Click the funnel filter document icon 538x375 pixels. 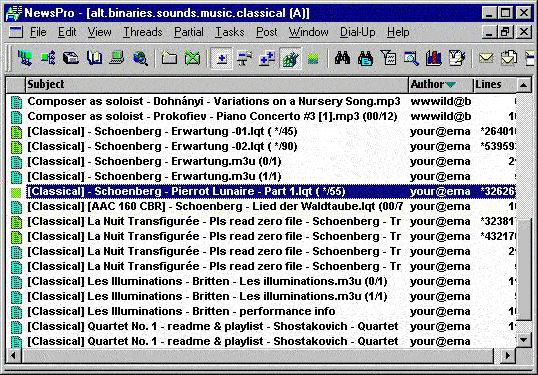pos(388,58)
